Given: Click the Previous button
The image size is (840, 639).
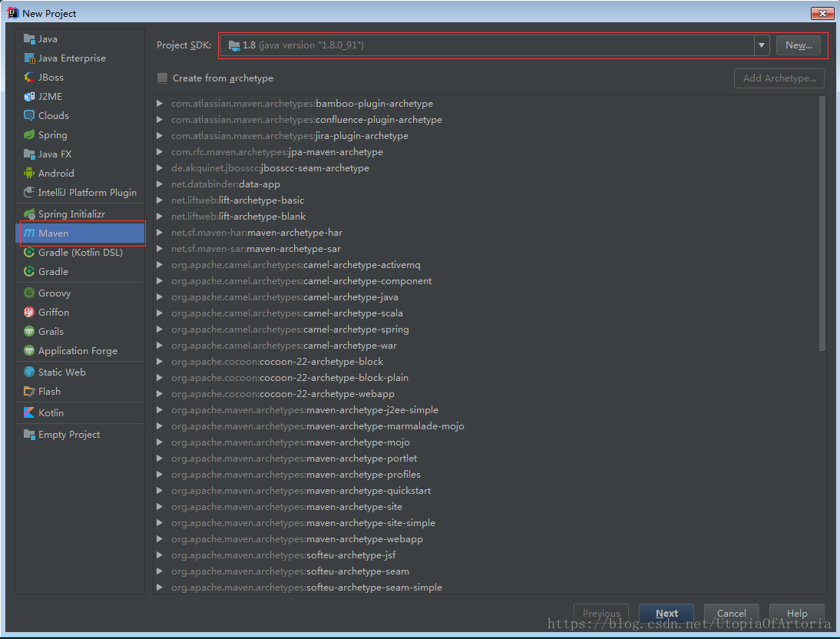Looking at the screenshot, I should click(x=601, y=613).
